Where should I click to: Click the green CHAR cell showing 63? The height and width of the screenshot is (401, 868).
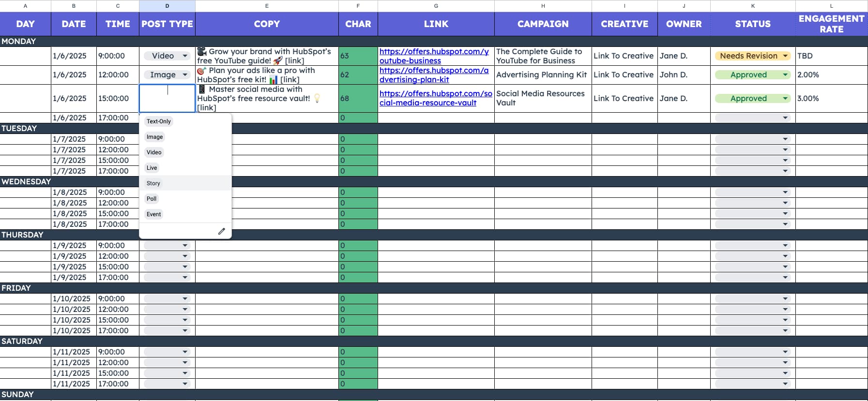pyautogui.click(x=358, y=56)
